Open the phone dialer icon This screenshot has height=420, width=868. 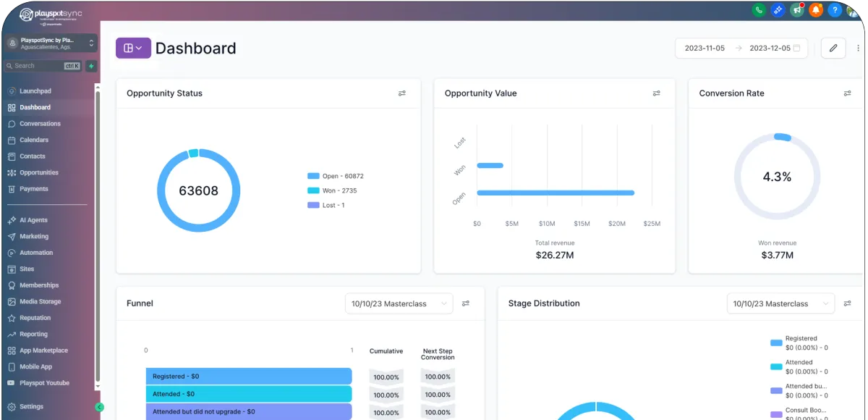tap(759, 10)
